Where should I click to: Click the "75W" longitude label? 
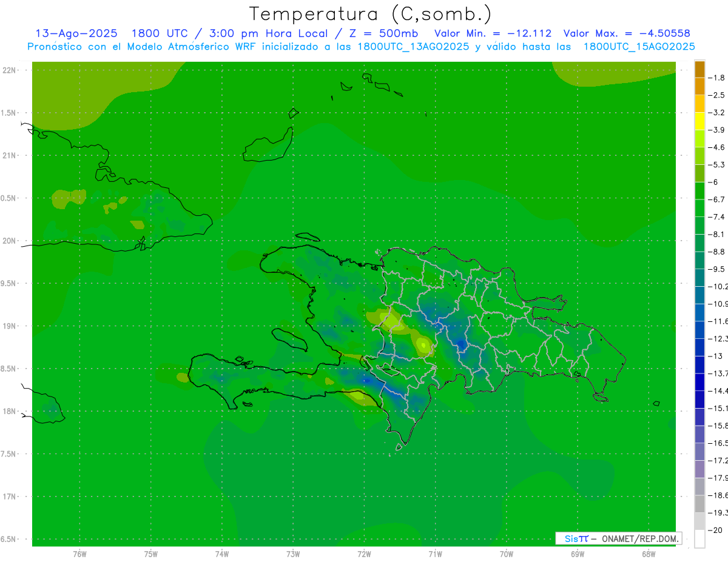(150, 554)
